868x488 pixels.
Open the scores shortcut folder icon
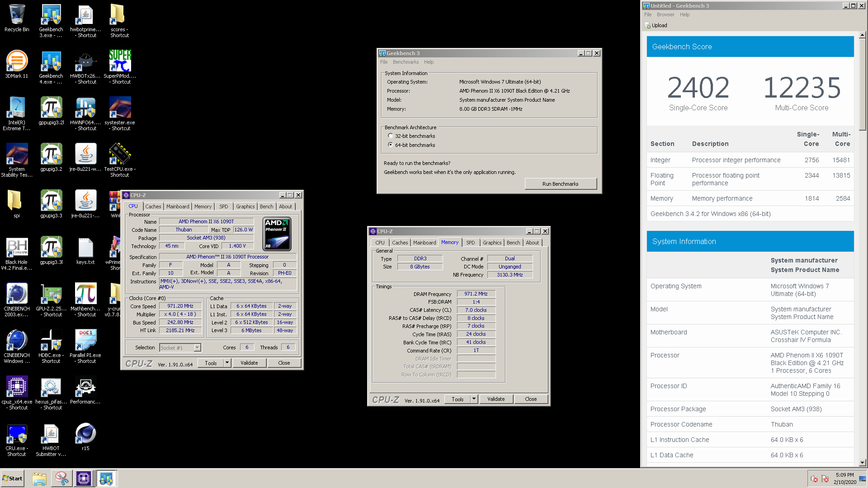pos(119,21)
